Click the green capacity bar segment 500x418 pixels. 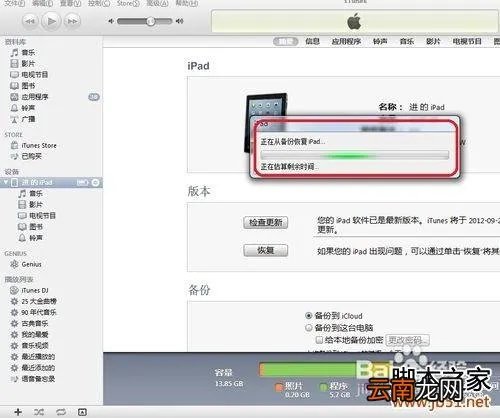pyautogui.click(x=310, y=370)
